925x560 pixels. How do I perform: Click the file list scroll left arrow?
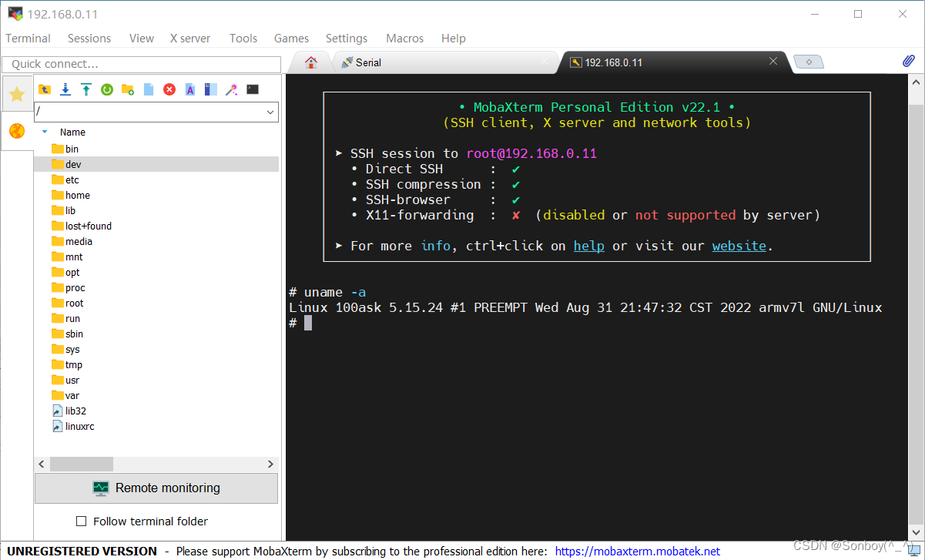pos(42,464)
